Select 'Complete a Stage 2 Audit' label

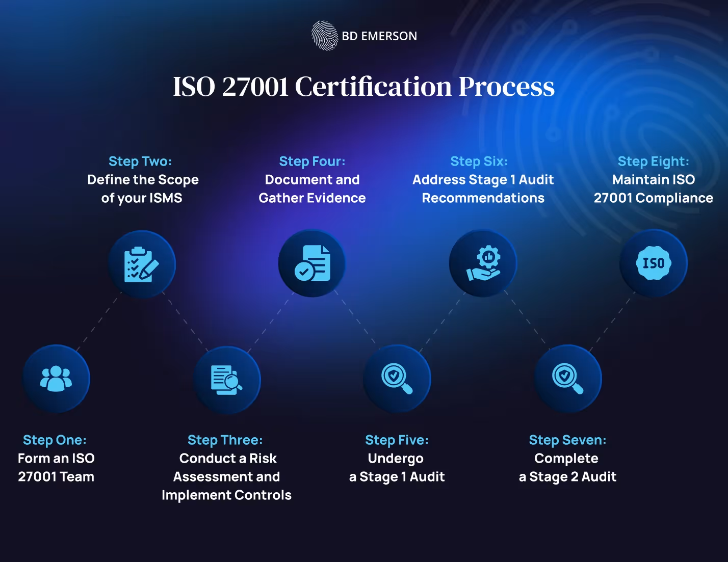(x=567, y=467)
